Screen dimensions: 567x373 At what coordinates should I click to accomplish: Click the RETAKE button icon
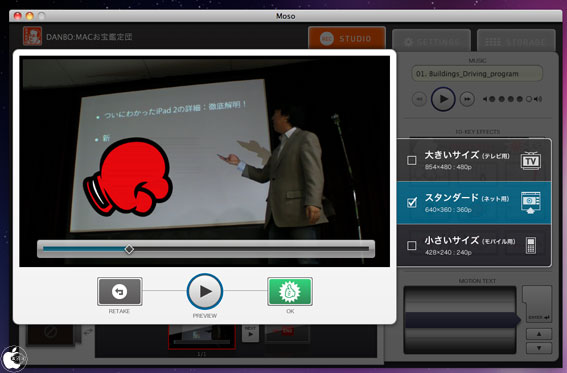click(x=120, y=291)
